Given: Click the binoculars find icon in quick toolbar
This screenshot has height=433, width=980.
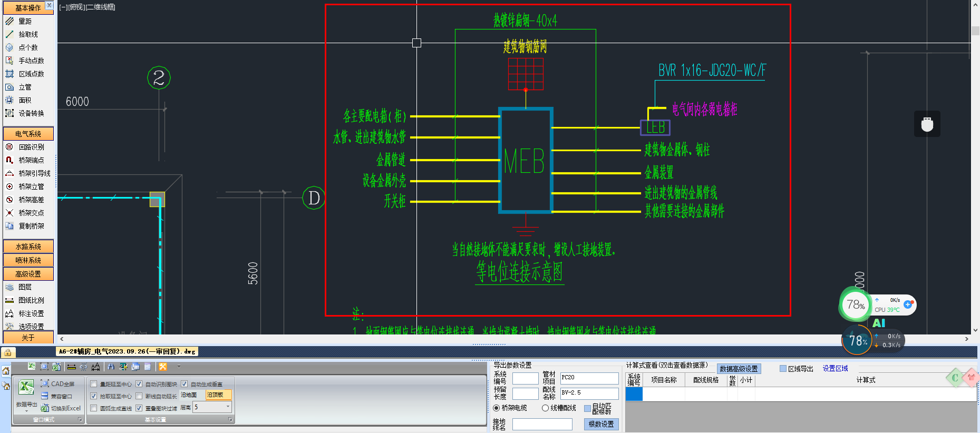Looking at the screenshot, I should 111,367.
